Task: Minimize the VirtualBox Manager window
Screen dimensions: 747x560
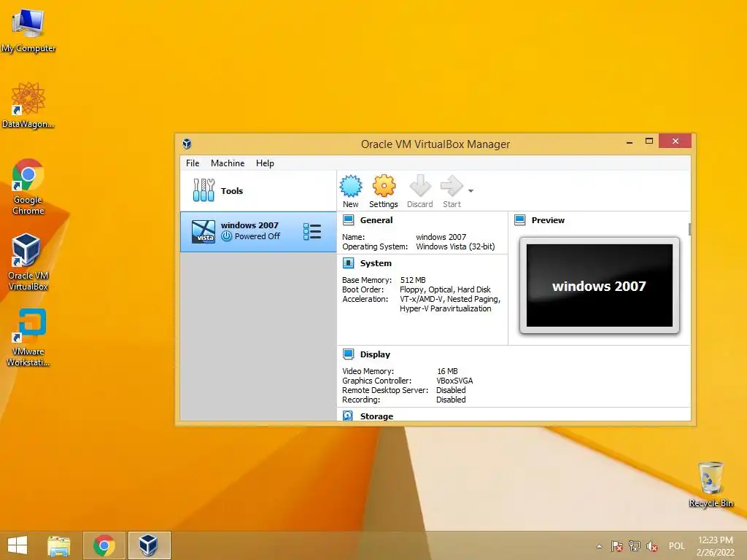Action: point(630,141)
